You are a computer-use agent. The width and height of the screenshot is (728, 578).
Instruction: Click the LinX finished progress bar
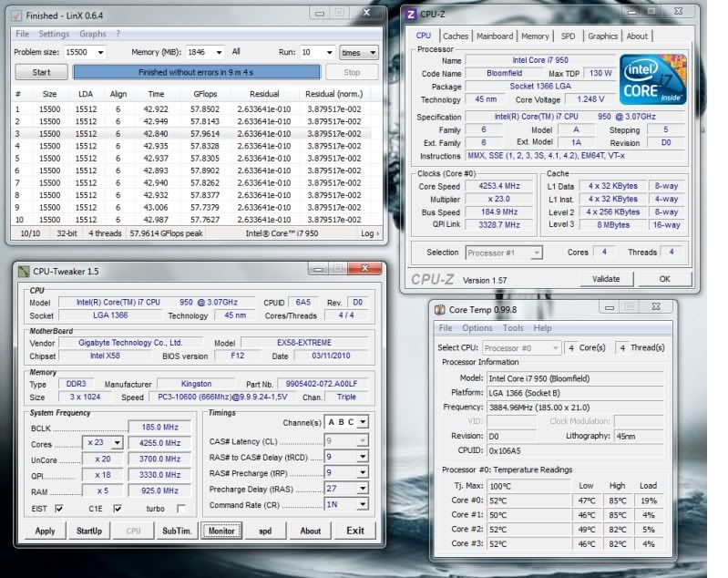click(x=197, y=72)
